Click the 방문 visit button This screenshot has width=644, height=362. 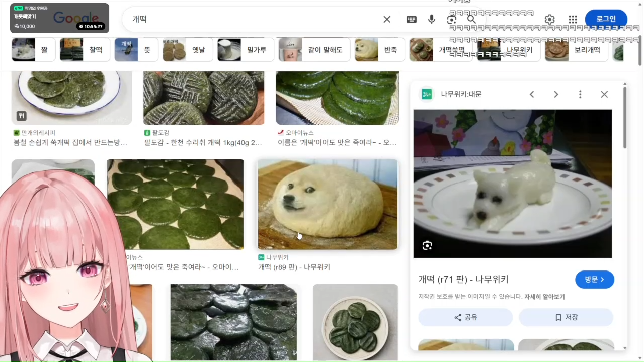tap(595, 279)
